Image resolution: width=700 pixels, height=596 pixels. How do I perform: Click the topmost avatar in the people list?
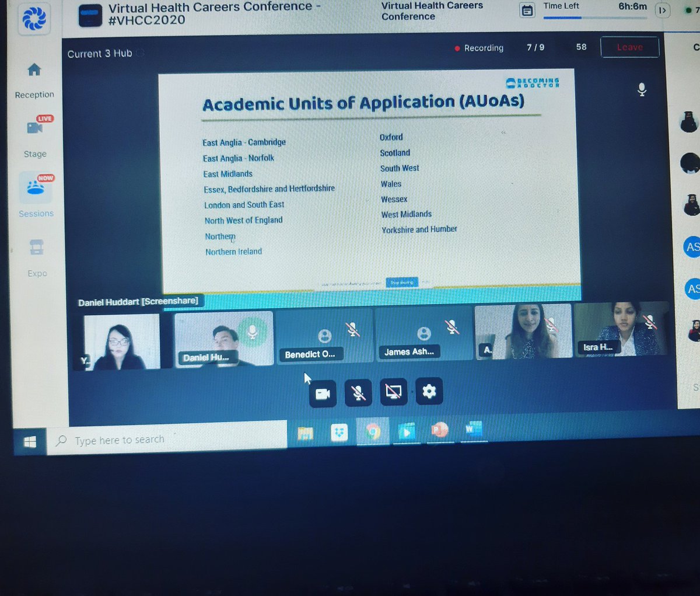point(689,122)
